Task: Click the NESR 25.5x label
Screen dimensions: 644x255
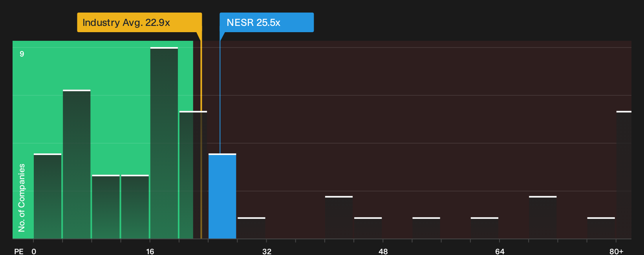Action: 267,22
